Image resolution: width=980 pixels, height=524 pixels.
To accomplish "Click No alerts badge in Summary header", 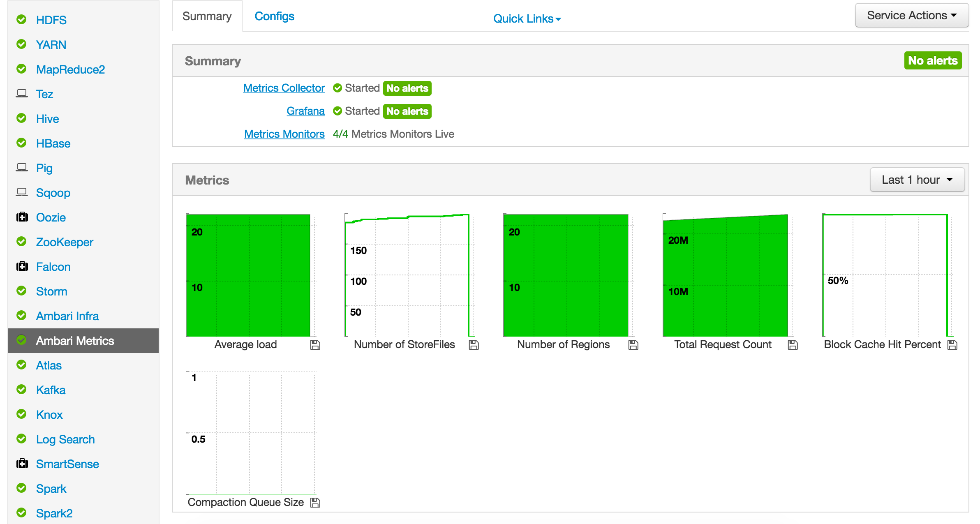I will coord(932,60).
